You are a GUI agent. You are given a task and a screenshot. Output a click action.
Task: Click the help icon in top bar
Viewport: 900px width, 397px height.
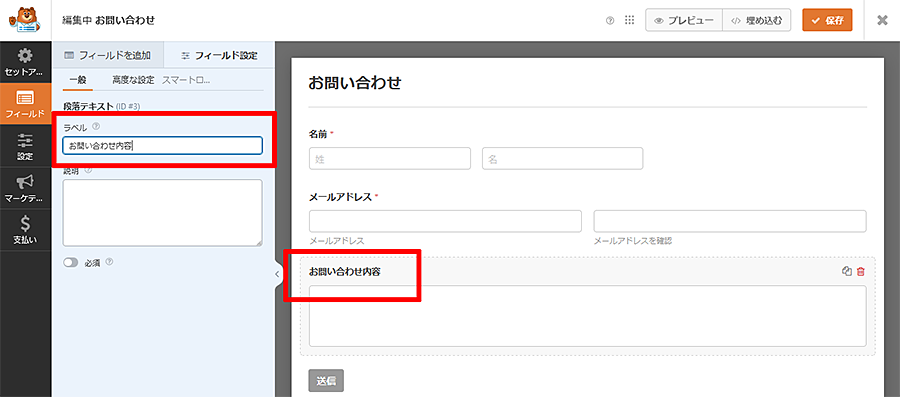(x=610, y=20)
